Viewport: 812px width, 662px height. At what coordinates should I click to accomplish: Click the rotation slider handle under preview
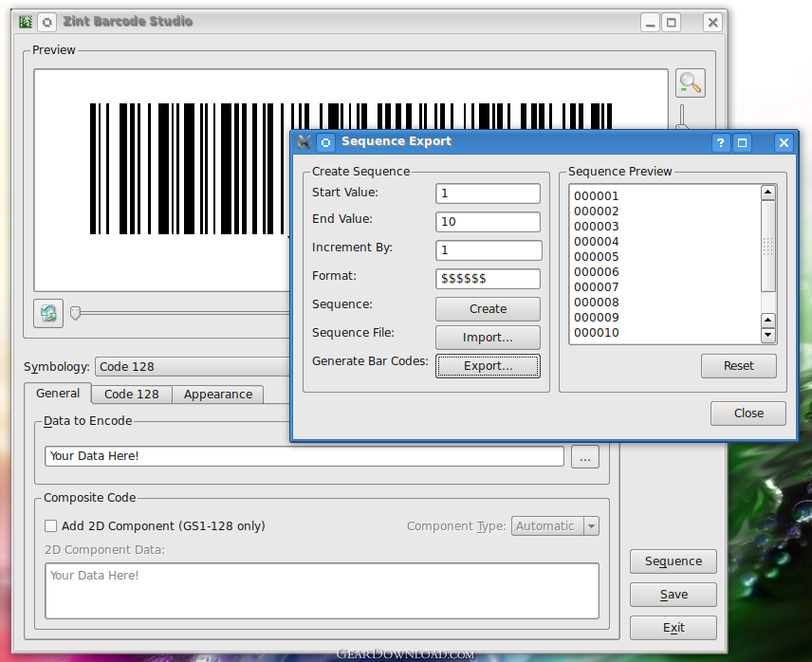pos(76,313)
